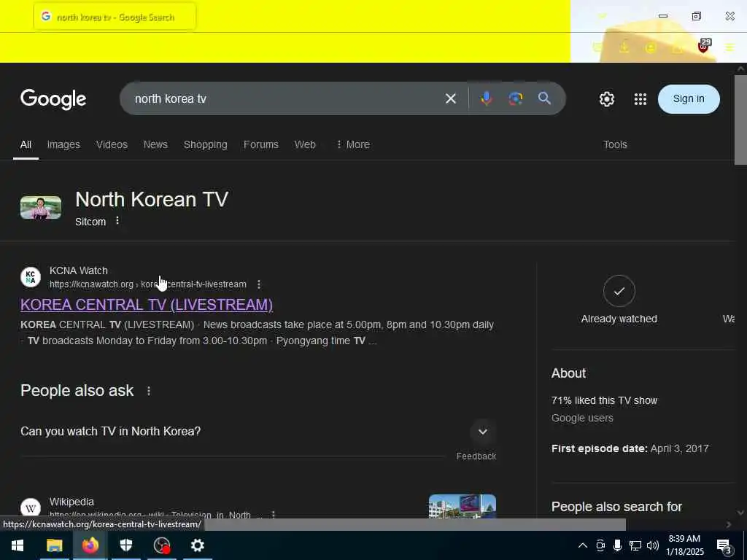Switch to Firefox in the taskbar

point(90,545)
